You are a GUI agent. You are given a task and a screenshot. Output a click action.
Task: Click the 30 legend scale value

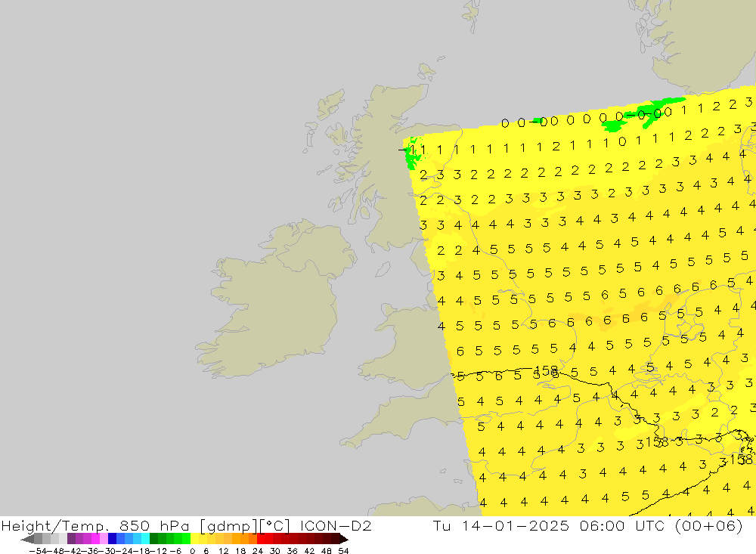(275, 551)
